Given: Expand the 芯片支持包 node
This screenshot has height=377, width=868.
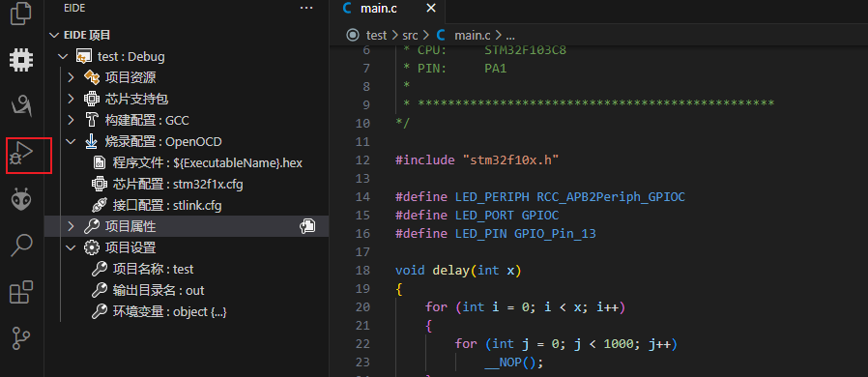Looking at the screenshot, I should click(71, 99).
